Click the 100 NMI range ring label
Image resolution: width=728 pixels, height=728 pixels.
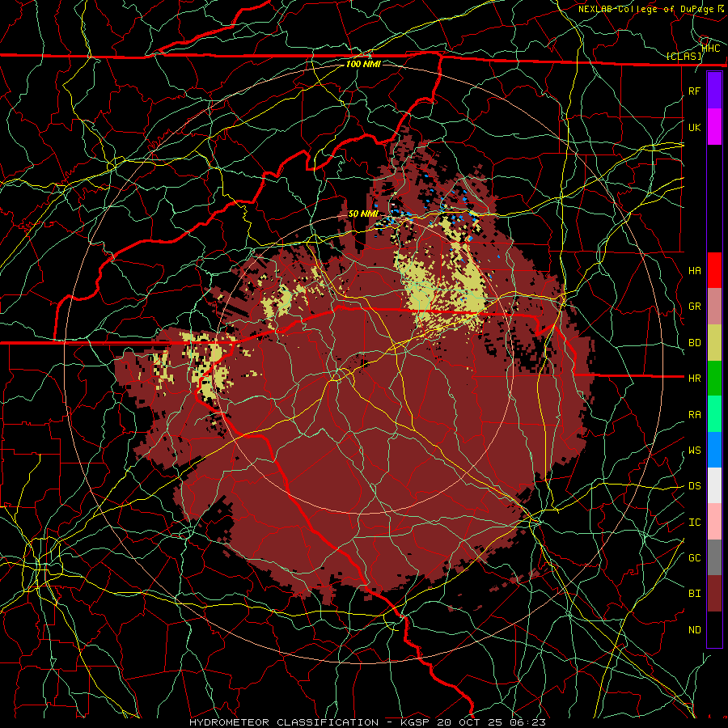[363, 64]
